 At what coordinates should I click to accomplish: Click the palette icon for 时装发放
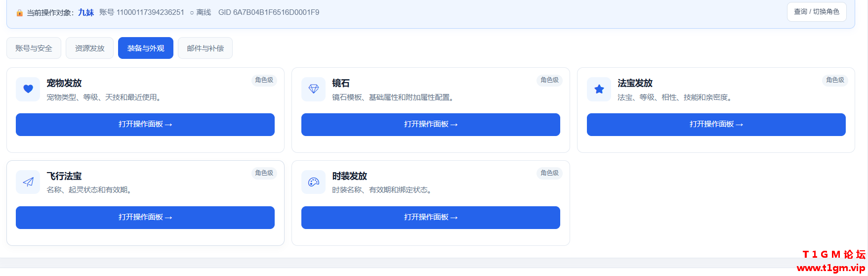coord(314,182)
